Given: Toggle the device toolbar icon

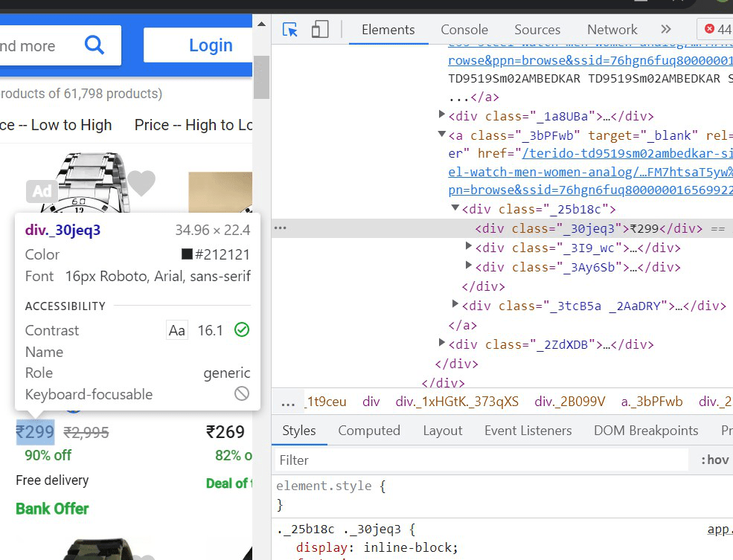Looking at the screenshot, I should [320, 30].
